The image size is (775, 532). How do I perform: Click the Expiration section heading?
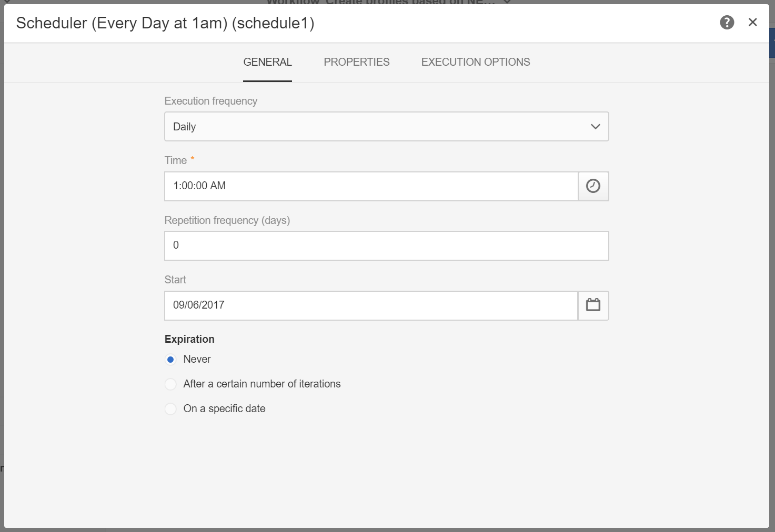tap(189, 339)
